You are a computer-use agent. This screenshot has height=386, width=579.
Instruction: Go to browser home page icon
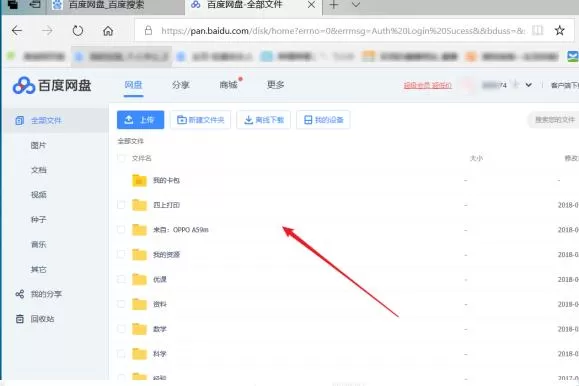point(108,31)
